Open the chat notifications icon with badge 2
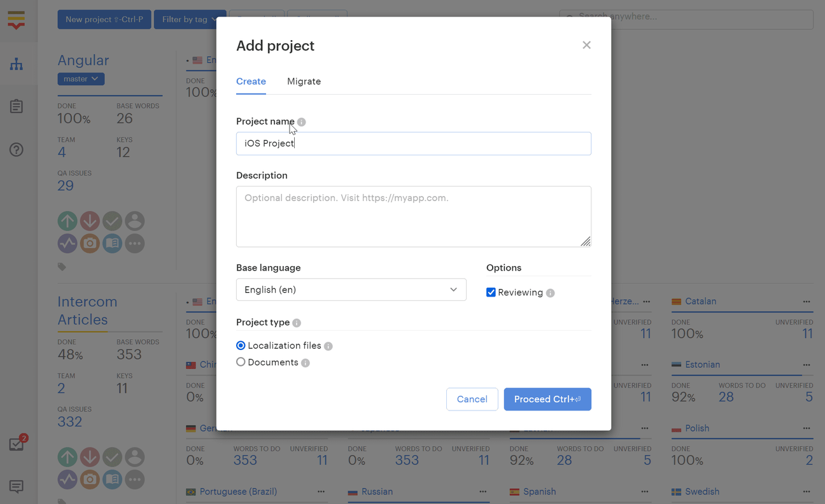The image size is (825, 504). click(x=16, y=444)
